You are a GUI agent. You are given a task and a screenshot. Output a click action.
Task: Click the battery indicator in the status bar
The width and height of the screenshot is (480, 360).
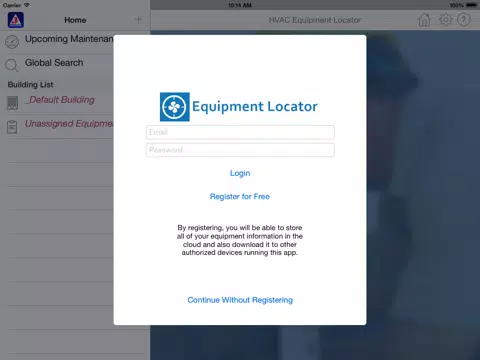pos(472,5)
